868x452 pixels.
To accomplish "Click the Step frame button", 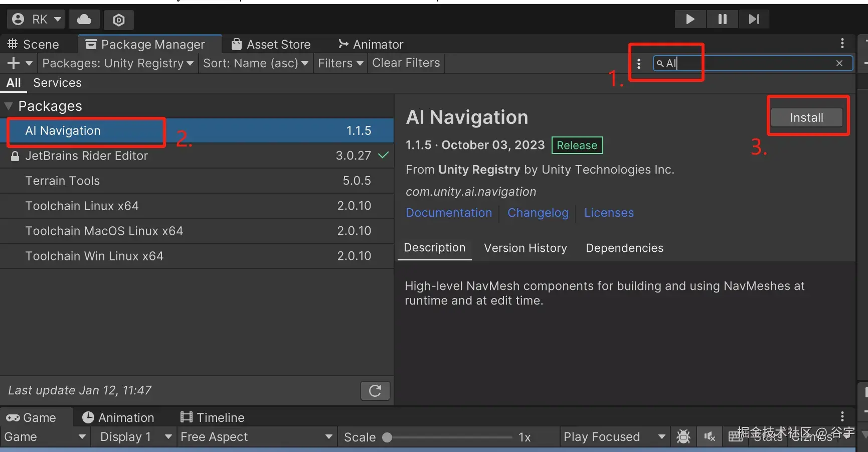I will click(x=754, y=19).
